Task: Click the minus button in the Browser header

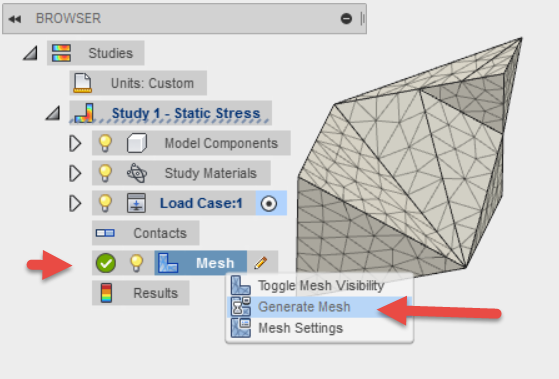Action: click(346, 19)
